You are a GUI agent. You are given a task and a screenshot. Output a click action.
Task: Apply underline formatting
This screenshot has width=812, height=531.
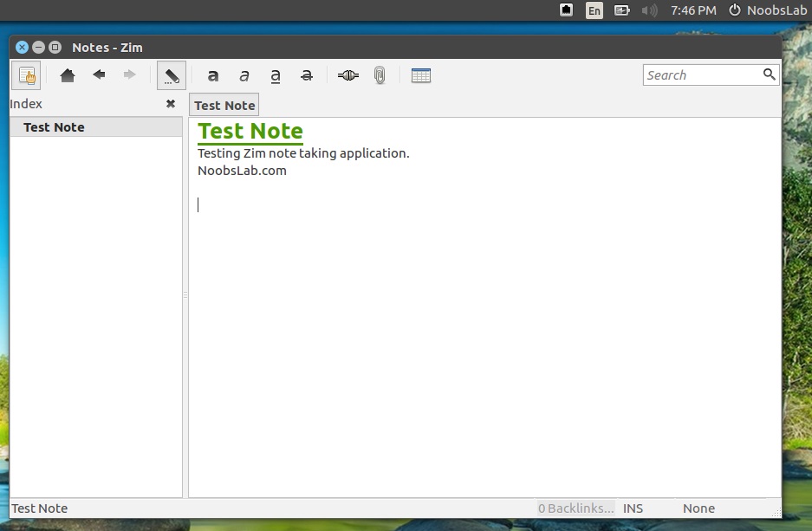click(275, 75)
